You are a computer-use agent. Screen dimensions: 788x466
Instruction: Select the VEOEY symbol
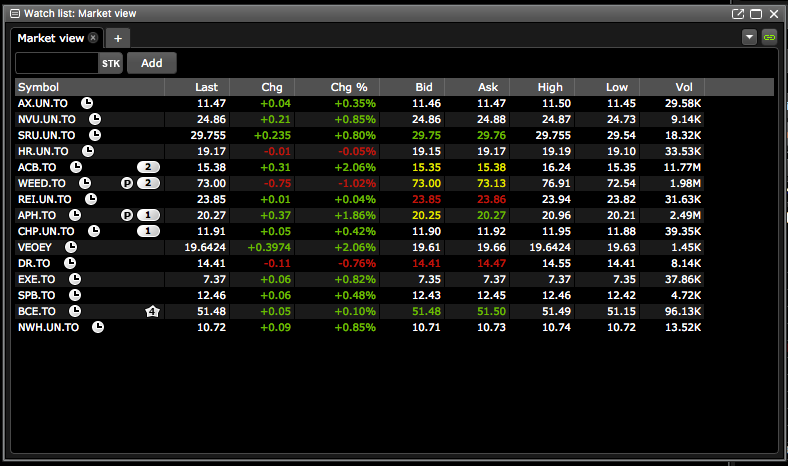point(35,247)
